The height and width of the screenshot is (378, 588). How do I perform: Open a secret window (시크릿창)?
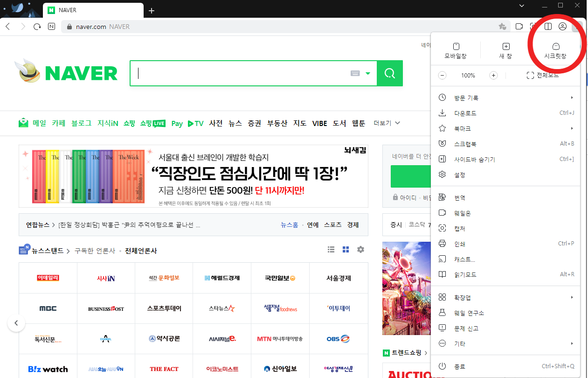pos(555,51)
